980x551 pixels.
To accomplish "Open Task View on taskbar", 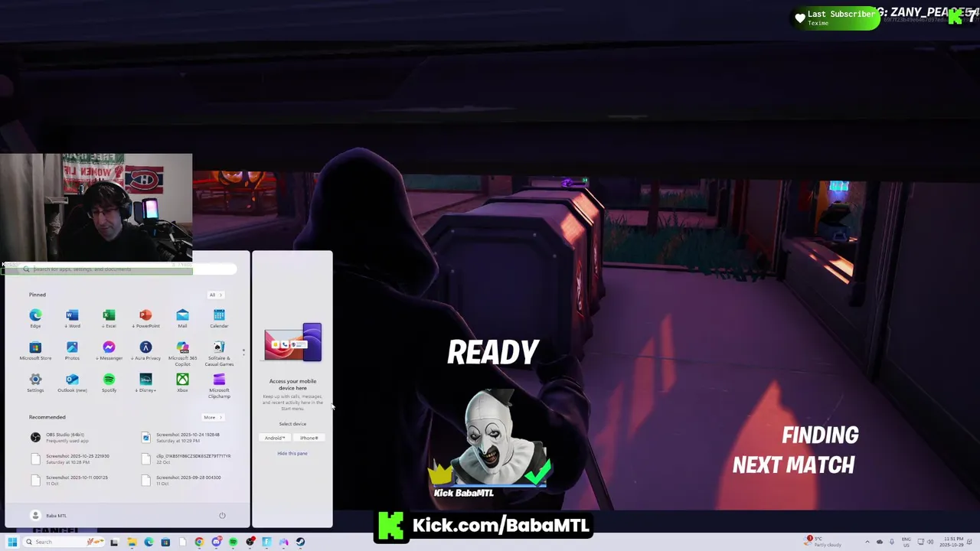I will click(114, 542).
